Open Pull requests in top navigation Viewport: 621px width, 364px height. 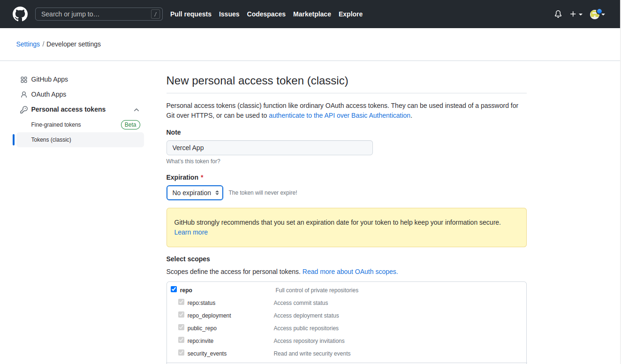coord(191,14)
